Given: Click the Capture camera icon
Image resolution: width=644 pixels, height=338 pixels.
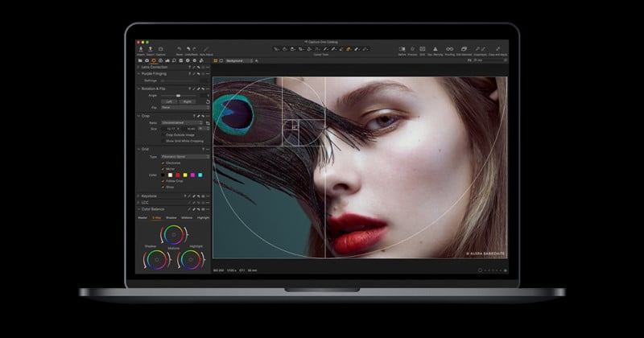Looking at the screenshot, I should [x=160, y=49].
